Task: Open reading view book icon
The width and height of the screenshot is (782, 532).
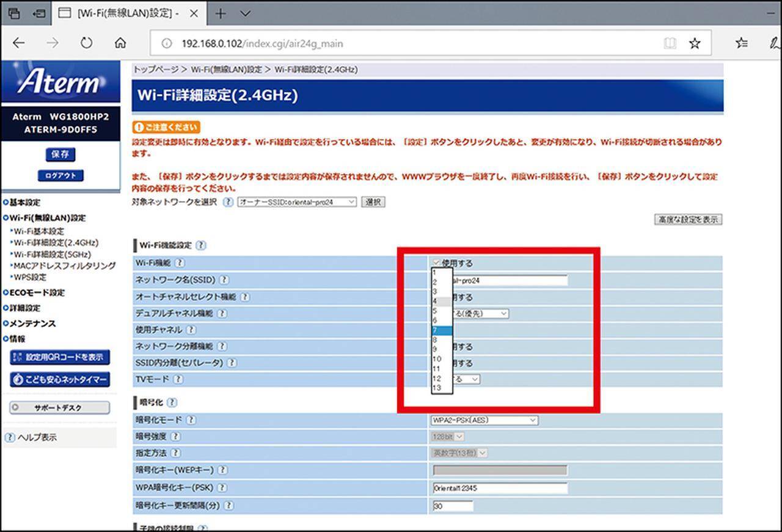Action: point(670,43)
